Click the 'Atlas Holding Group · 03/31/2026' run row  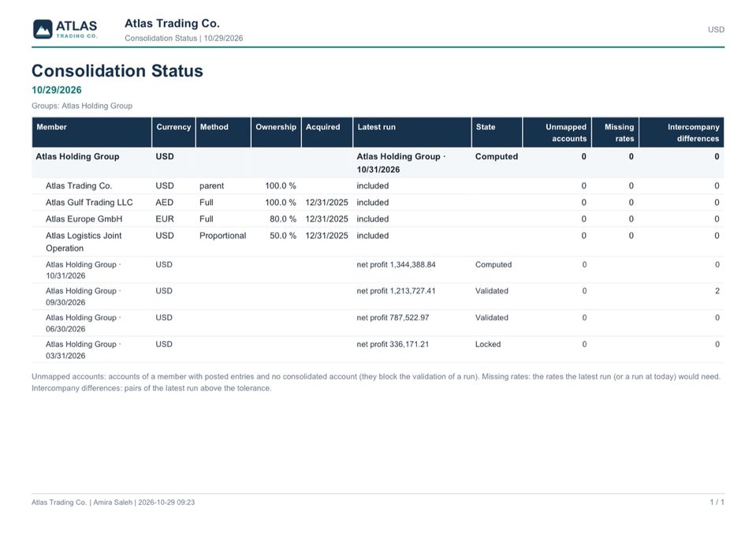(x=378, y=349)
